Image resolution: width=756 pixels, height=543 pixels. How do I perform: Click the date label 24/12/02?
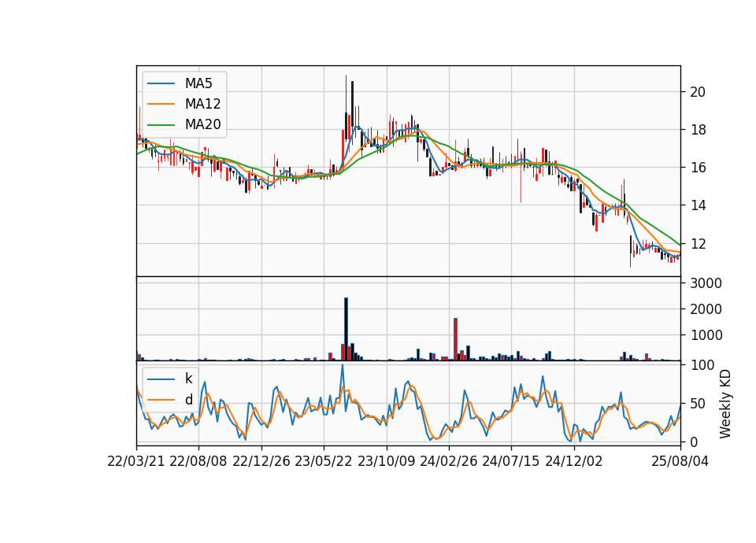(x=574, y=461)
